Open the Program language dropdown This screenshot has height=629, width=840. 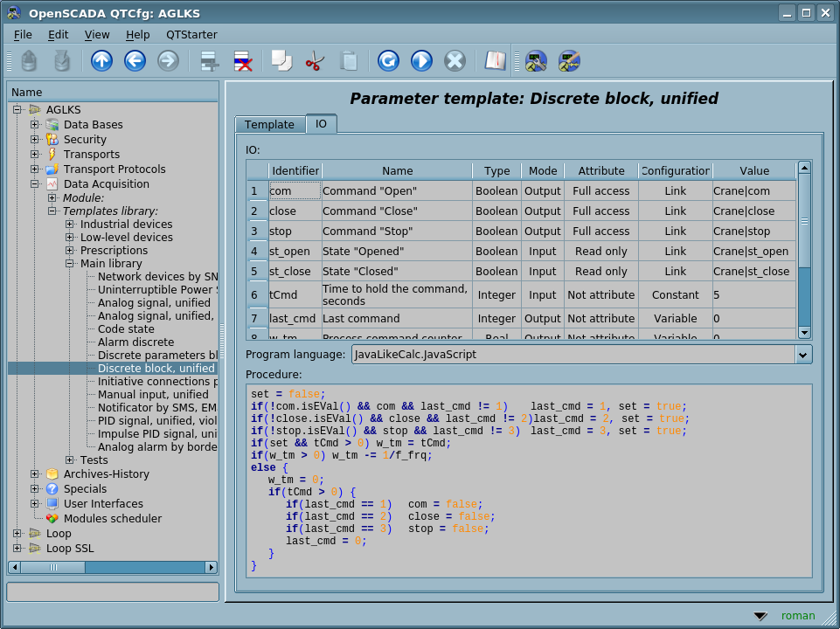click(x=802, y=355)
